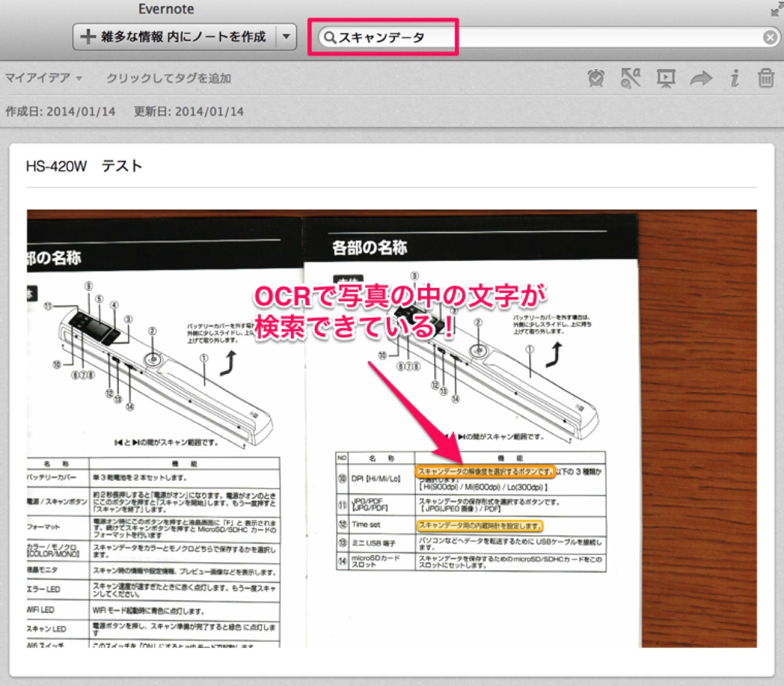The height and width of the screenshot is (686, 784).
Task: Add a tag via クリックしてタグを追加
Action: point(168,78)
